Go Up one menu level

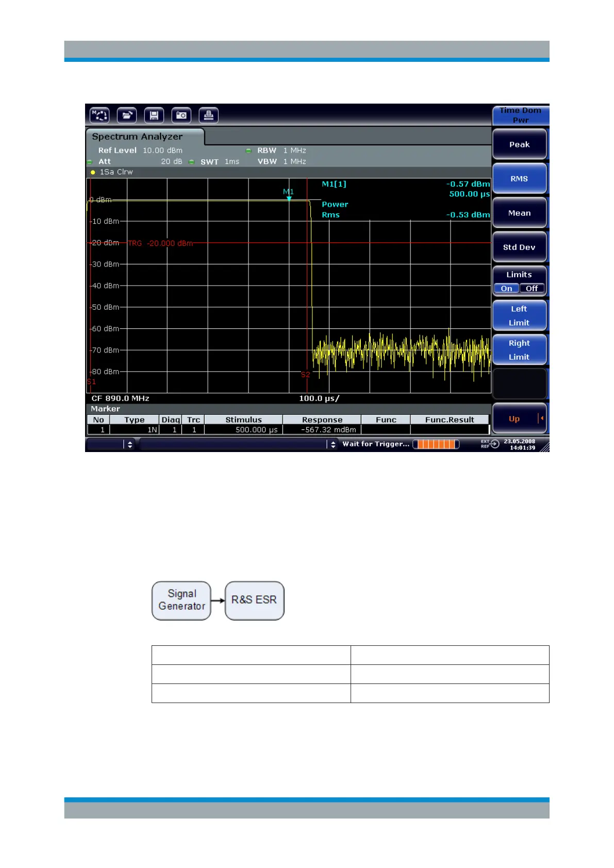pos(519,419)
